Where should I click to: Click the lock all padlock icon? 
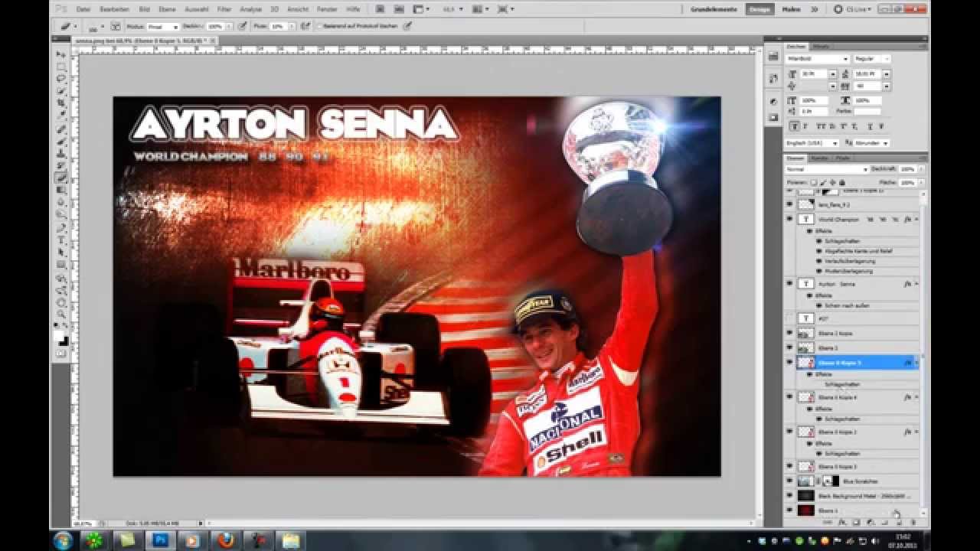(x=842, y=182)
